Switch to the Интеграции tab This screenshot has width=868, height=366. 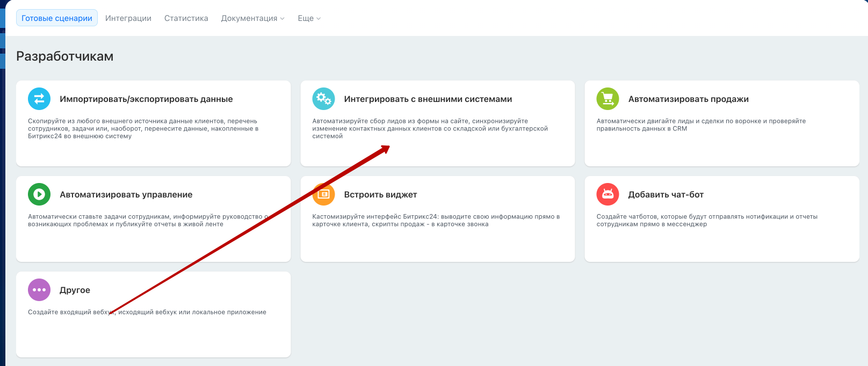pyautogui.click(x=128, y=18)
